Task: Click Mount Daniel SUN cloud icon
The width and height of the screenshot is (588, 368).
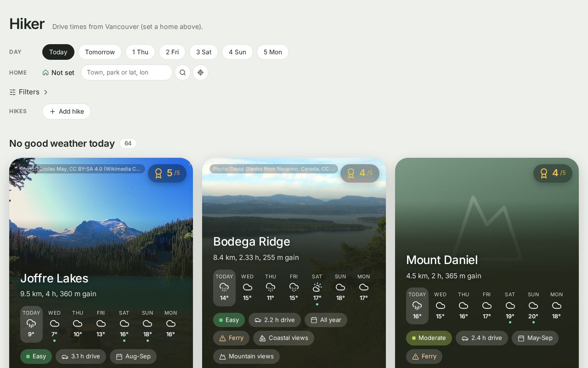Action: click(x=533, y=305)
